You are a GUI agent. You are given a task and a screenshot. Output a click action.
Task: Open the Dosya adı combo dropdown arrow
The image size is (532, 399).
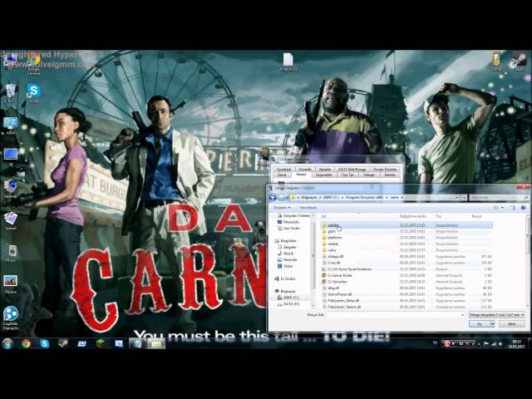(462, 315)
